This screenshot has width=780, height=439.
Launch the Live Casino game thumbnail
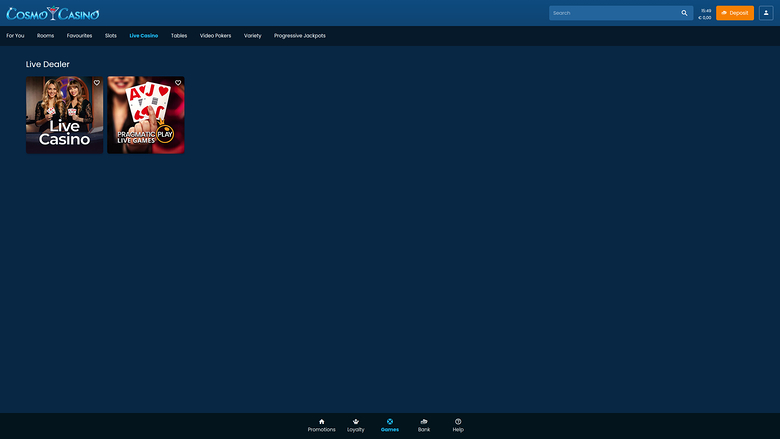click(x=64, y=120)
